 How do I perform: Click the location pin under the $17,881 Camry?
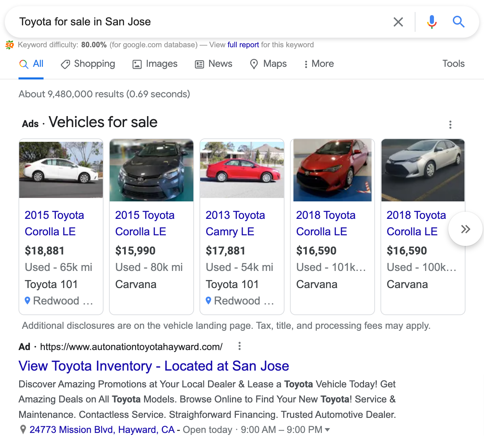(208, 301)
